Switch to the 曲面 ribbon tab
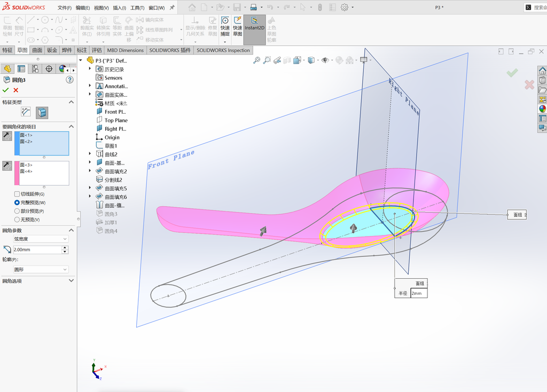This screenshot has width=547, height=392. tap(37, 50)
